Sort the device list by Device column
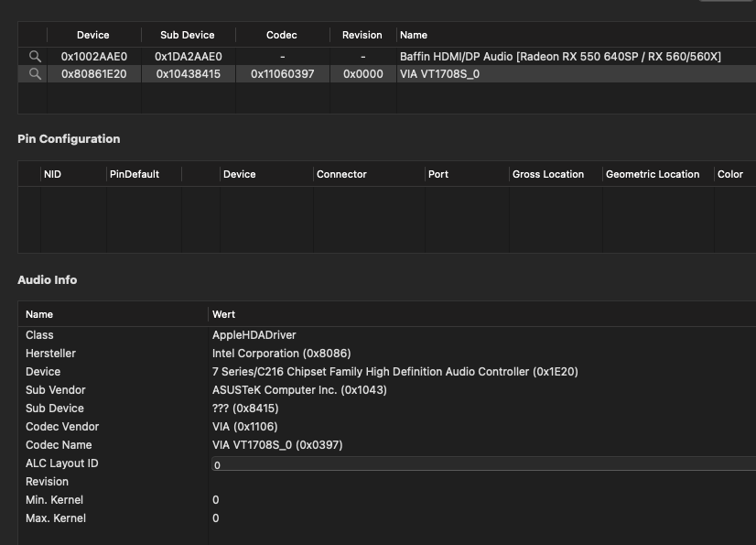The image size is (756, 545). click(x=93, y=35)
